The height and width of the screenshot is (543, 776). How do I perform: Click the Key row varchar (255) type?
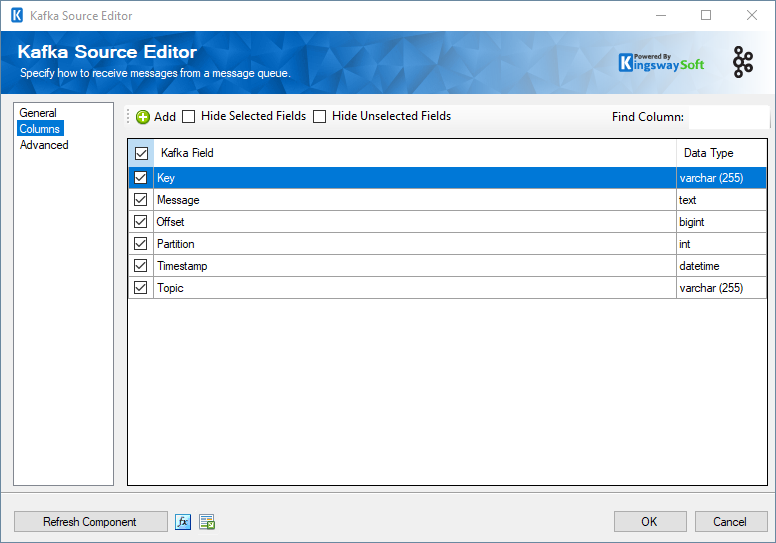coord(721,178)
